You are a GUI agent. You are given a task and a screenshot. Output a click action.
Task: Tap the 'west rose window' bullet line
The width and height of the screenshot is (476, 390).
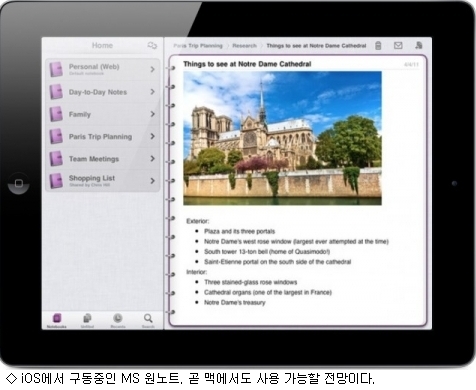[x=296, y=241]
